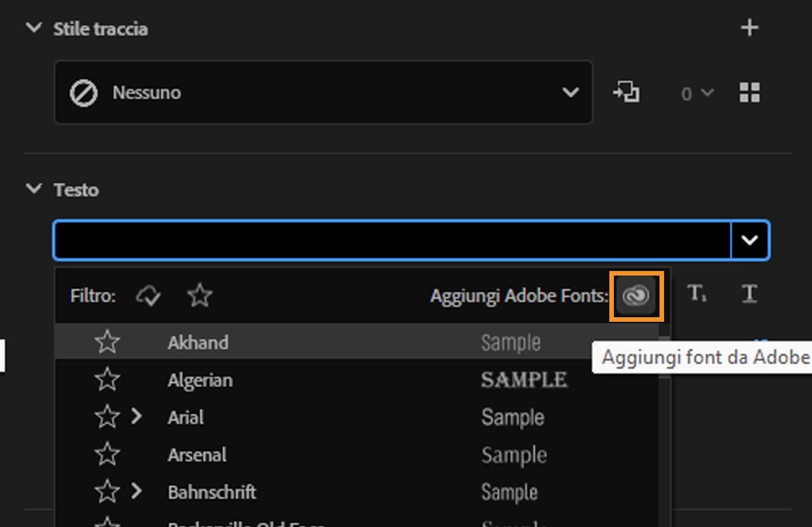
Task: Open the 0 value dropdown
Action: tap(697, 93)
